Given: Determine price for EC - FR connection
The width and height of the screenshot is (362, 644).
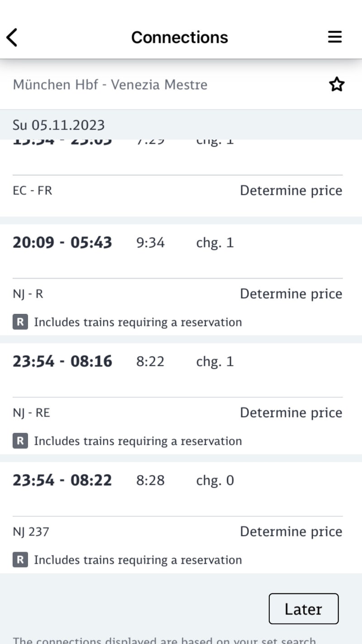Looking at the screenshot, I should pos(291,191).
